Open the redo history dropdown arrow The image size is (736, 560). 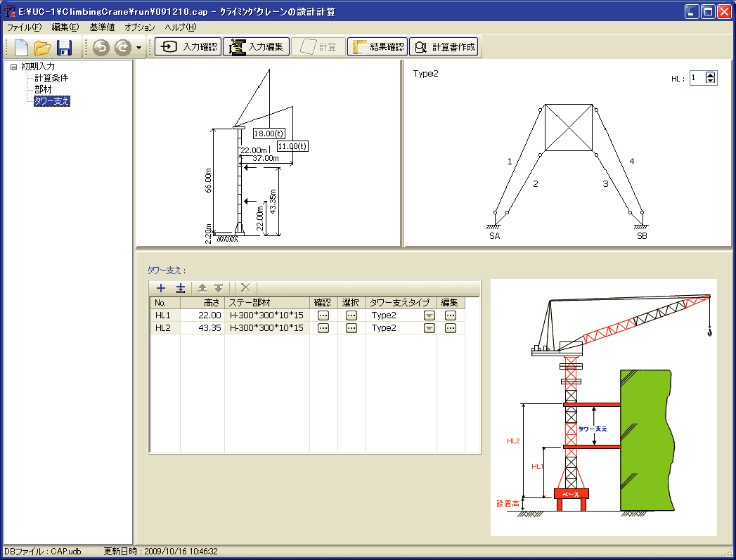[x=138, y=47]
